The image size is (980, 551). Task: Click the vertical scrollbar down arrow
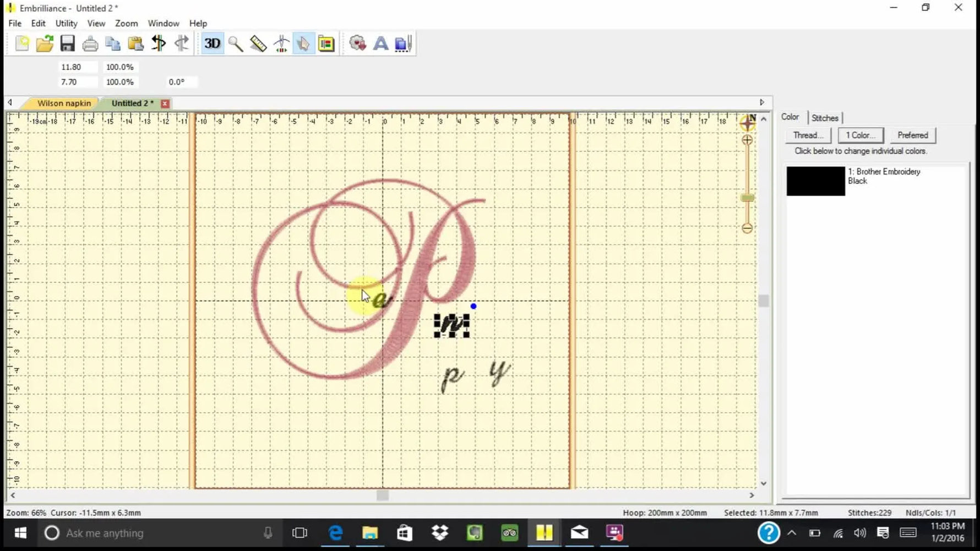tap(764, 483)
